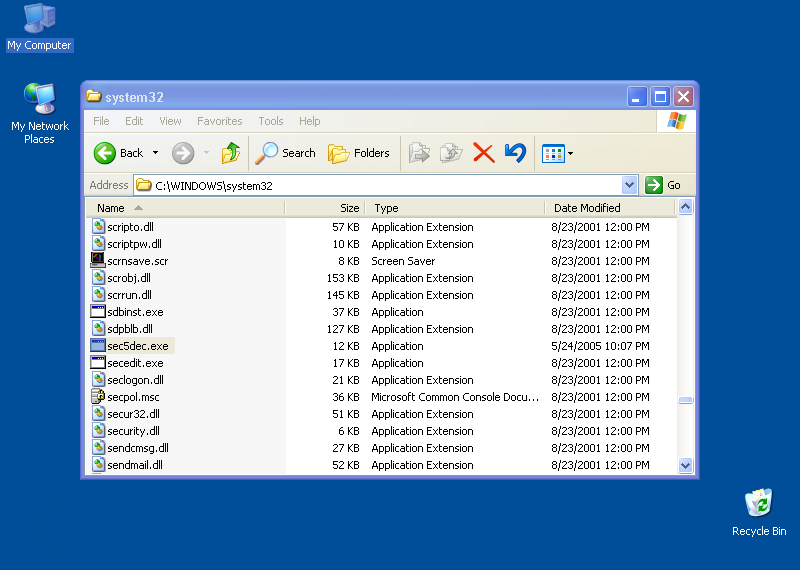Click the Microsoft Common Console Docu... type
The width and height of the screenshot is (800, 570).
(x=455, y=397)
